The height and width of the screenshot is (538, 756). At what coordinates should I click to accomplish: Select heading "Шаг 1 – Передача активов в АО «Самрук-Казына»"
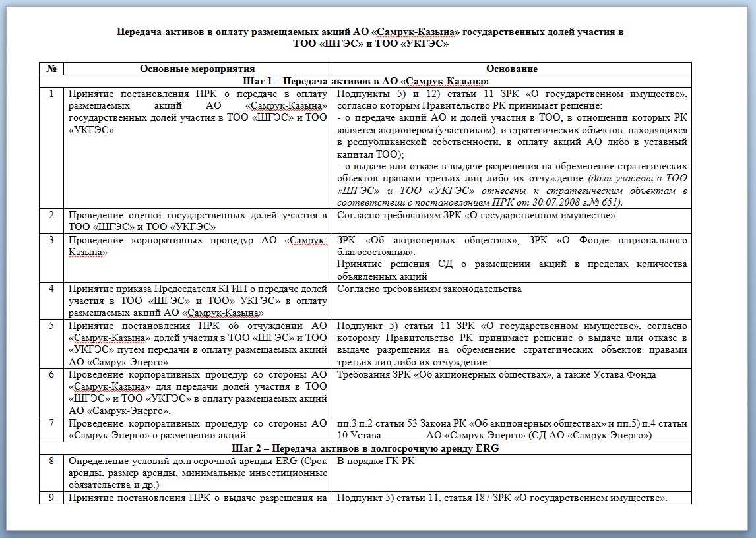[365, 81]
